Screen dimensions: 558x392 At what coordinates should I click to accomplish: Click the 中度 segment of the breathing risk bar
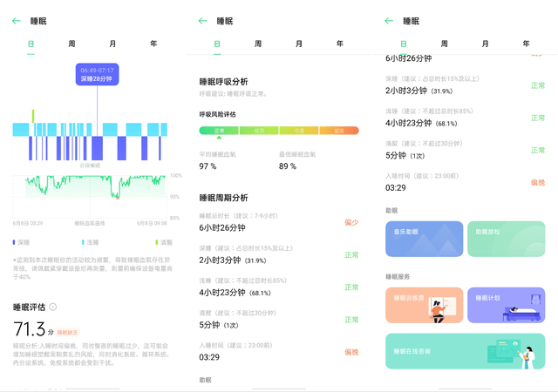click(x=299, y=131)
